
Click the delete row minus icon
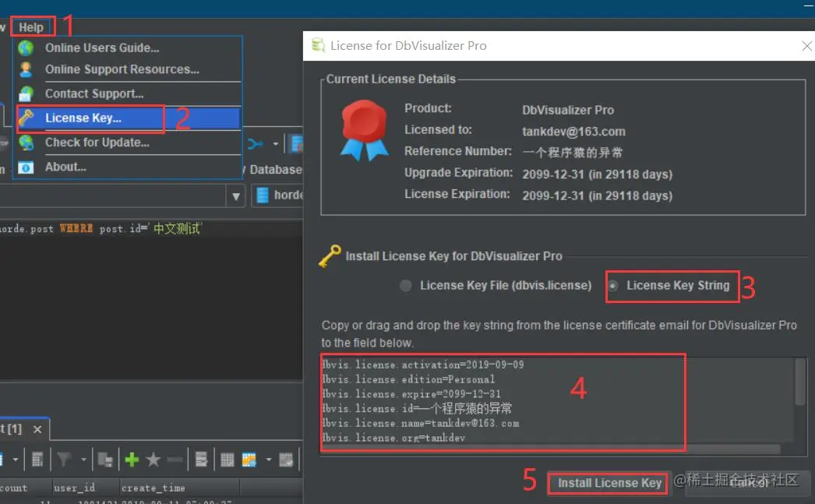click(x=176, y=460)
